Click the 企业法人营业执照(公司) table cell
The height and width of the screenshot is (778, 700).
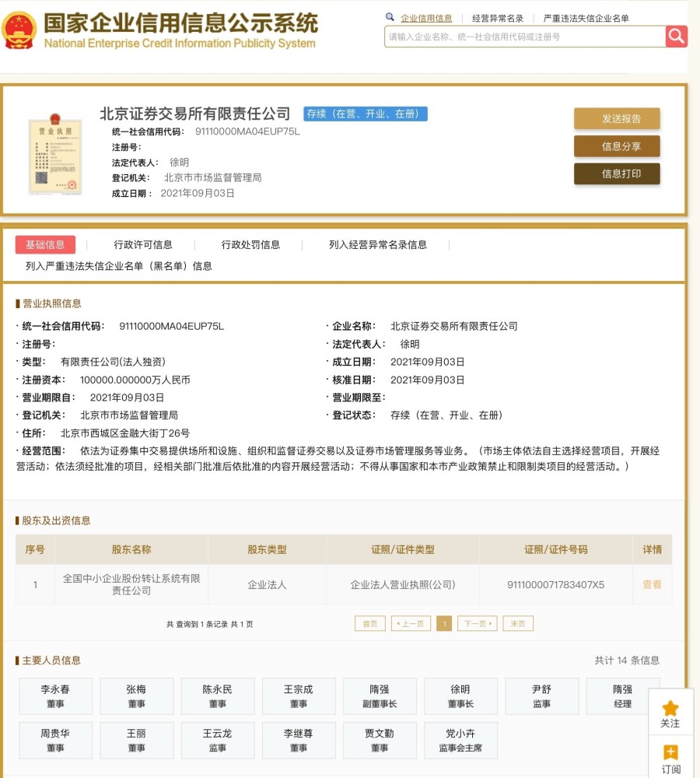[x=403, y=584]
